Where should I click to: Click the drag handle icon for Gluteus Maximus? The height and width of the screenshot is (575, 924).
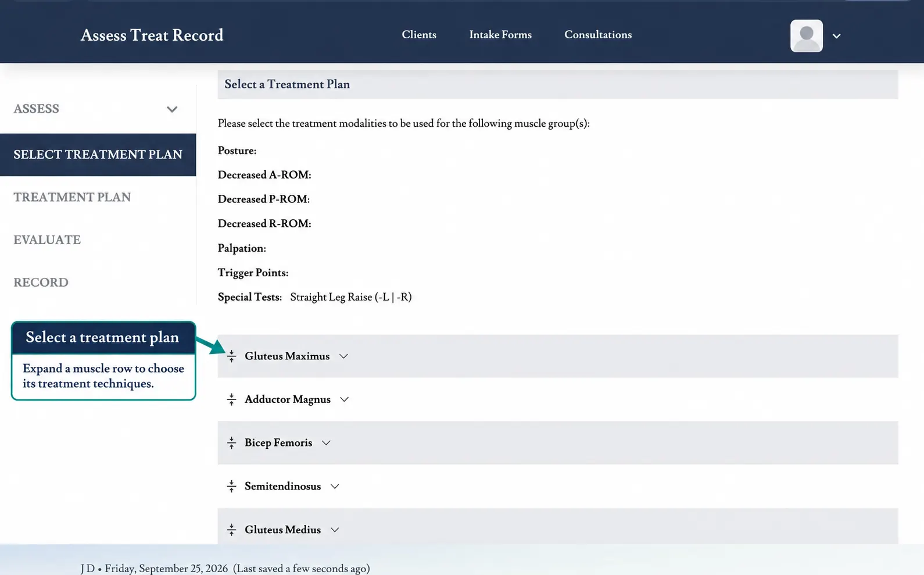[231, 356]
